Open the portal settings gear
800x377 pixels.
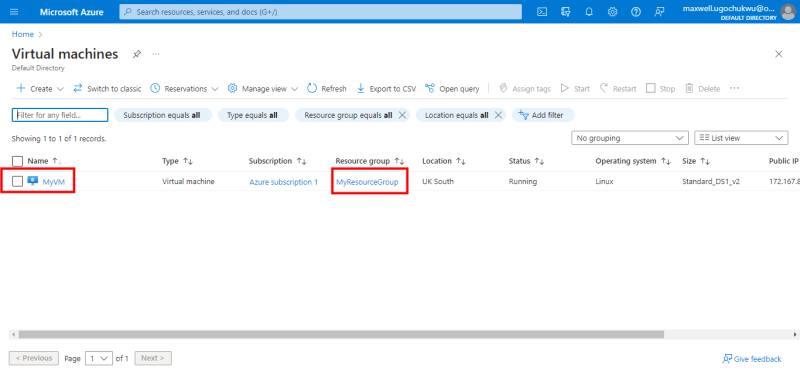click(612, 12)
